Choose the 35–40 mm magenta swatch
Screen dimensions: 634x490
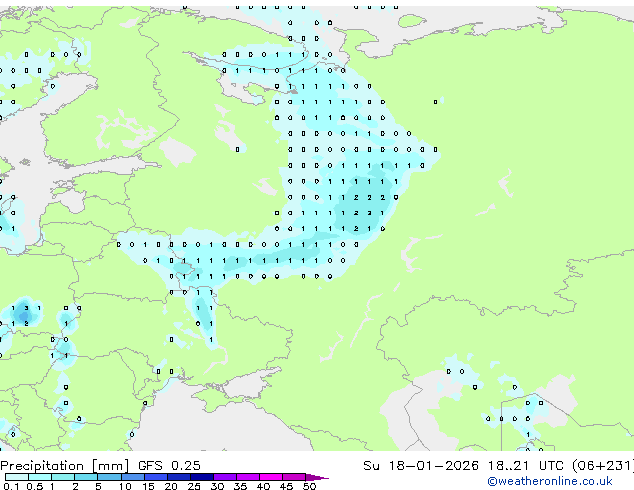point(247,477)
